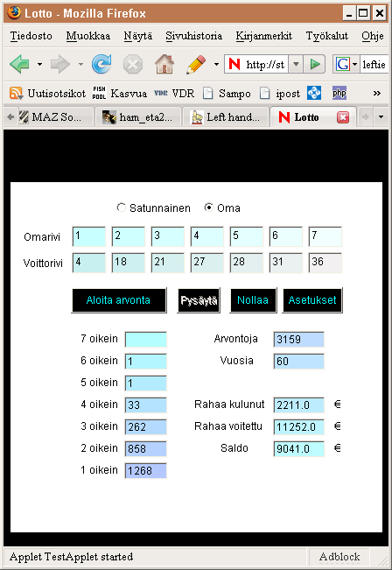Viewport: 392px width, 570px height.
Task: Click the Omarivi field containing 1
Action: [x=89, y=236]
